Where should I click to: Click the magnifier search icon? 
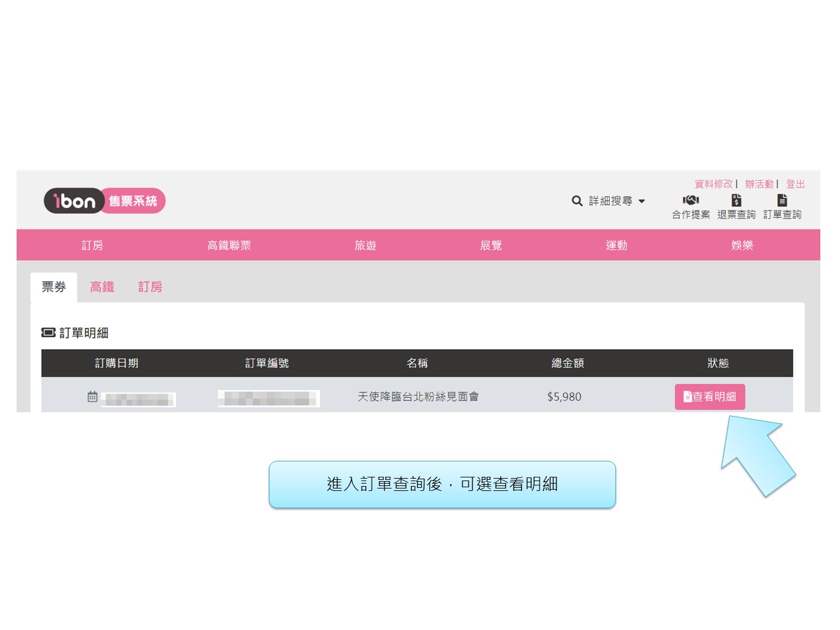pyautogui.click(x=577, y=201)
